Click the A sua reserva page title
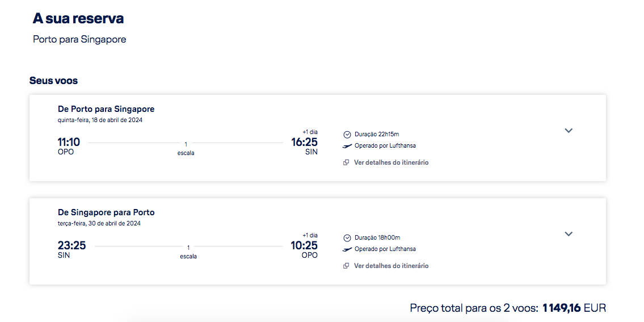 coord(78,19)
